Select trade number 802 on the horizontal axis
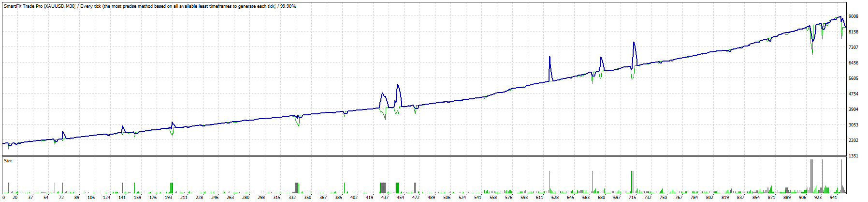 coord(709,198)
